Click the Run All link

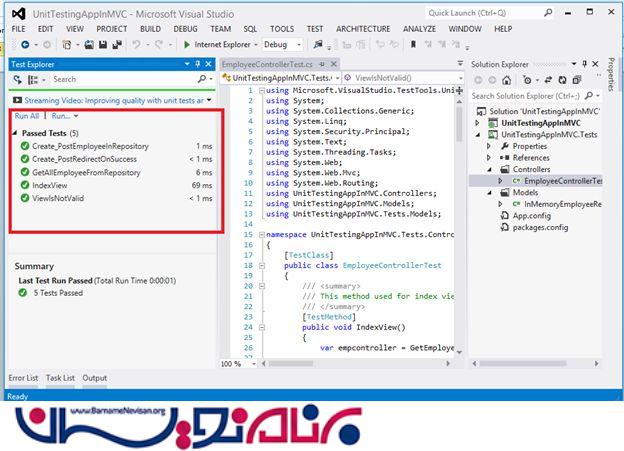27,116
